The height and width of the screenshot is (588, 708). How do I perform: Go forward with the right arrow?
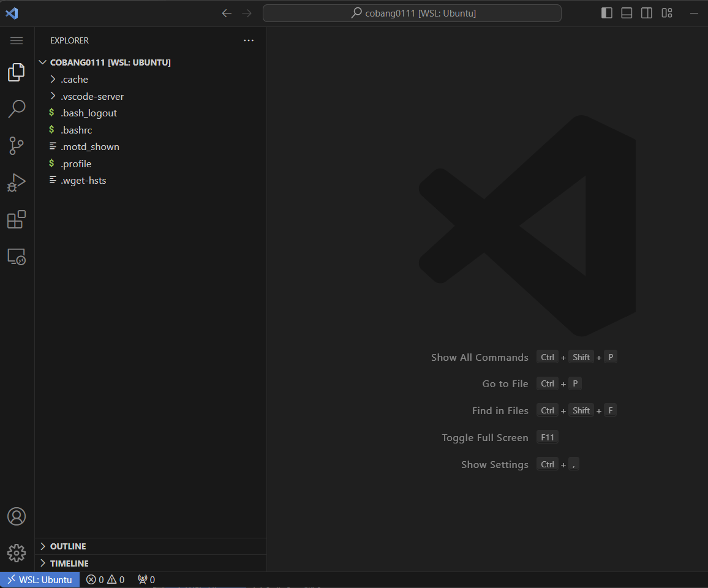click(247, 13)
